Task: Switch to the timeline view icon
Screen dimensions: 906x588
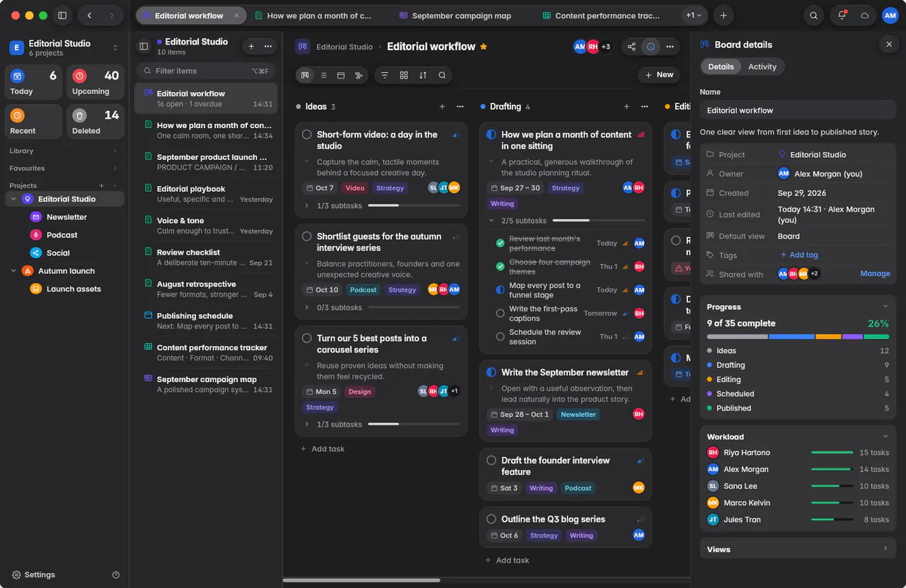Action: (359, 75)
